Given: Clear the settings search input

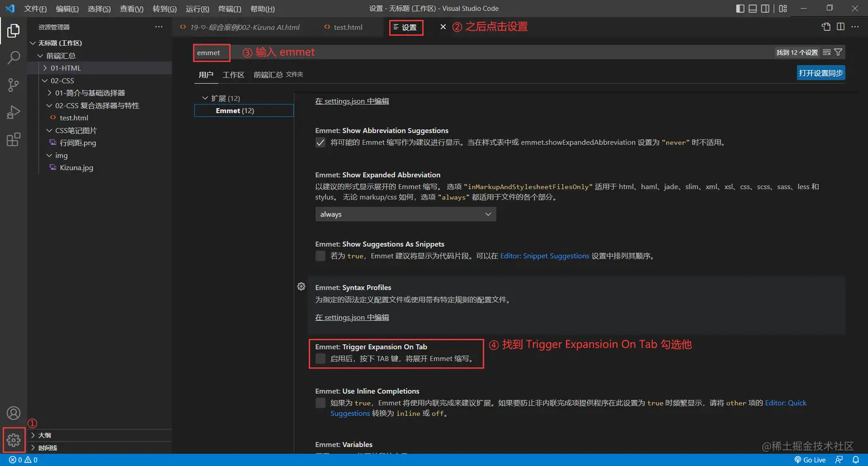Looking at the screenshot, I should [x=827, y=52].
